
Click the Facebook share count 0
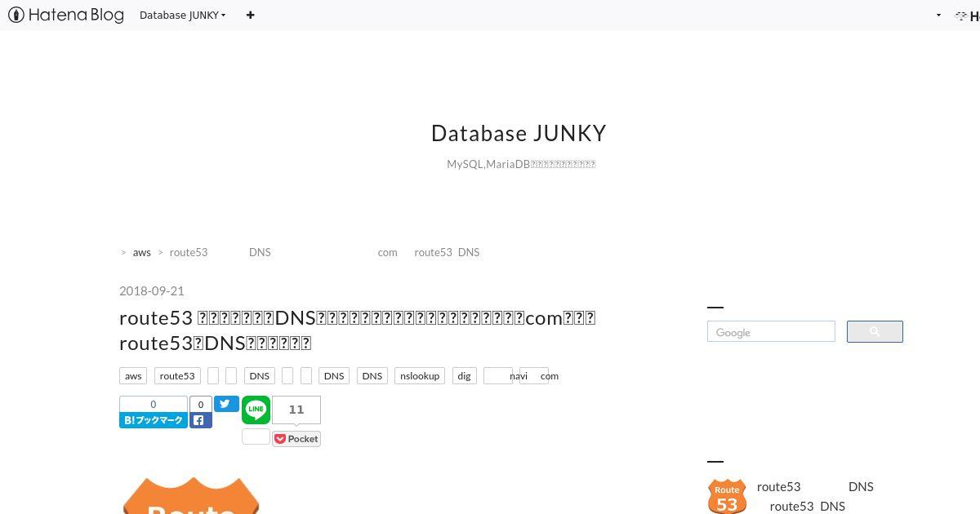[201, 405]
